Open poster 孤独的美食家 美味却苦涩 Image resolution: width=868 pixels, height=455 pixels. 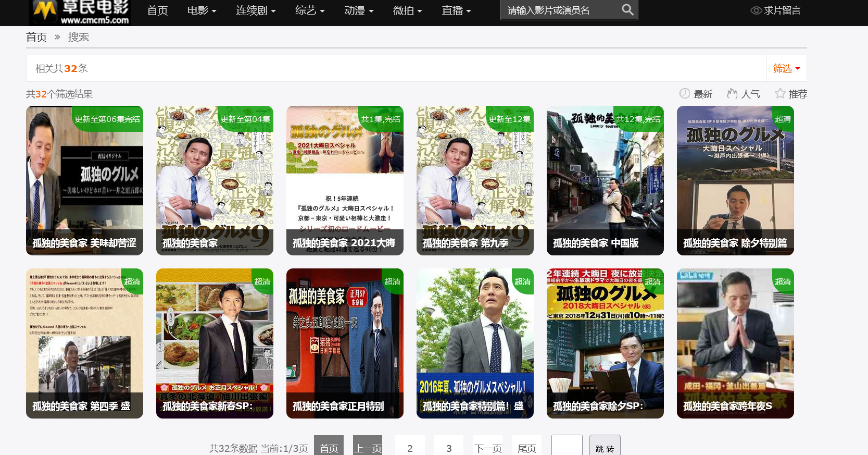click(x=84, y=180)
